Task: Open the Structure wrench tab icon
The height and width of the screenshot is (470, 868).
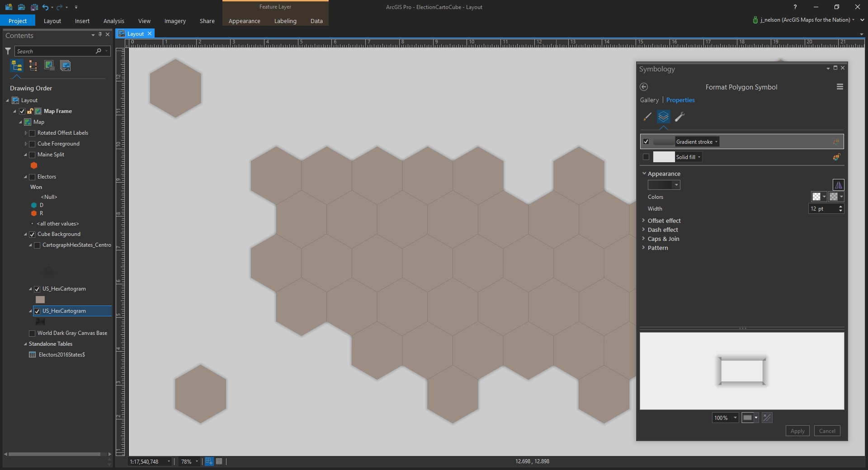Action: (x=679, y=117)
